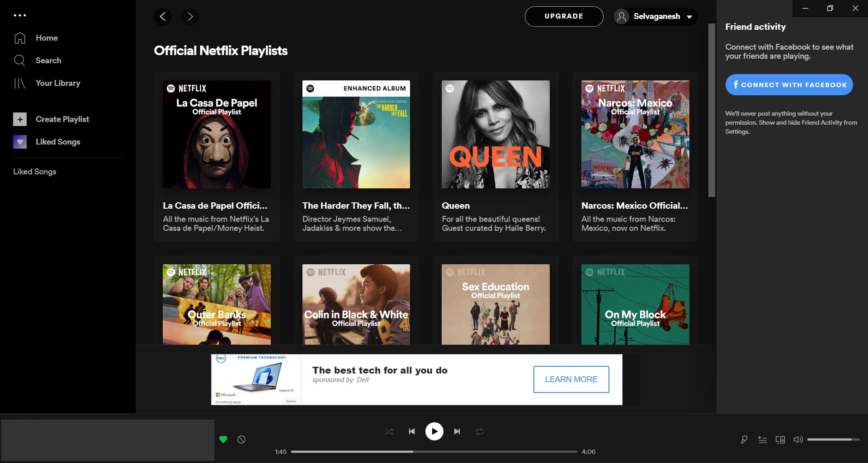Open connect to a device

pos(780,440)
